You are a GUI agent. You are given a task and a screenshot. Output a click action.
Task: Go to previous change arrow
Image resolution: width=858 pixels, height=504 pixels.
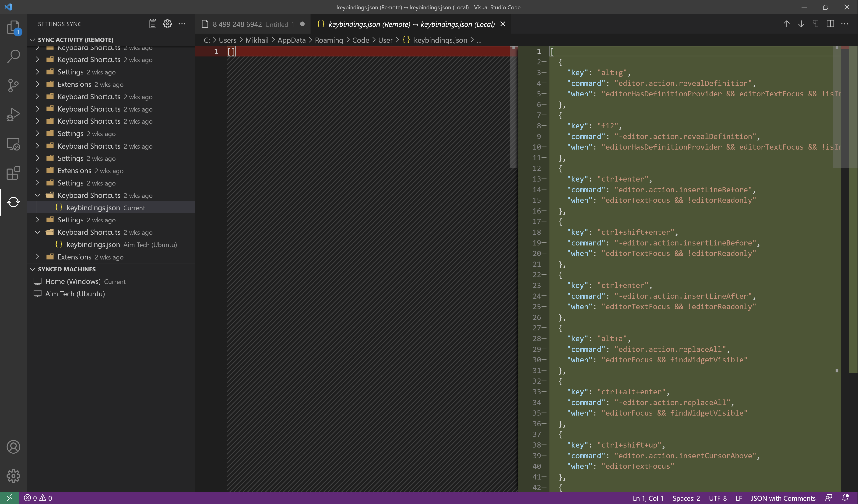coord(787,24)
